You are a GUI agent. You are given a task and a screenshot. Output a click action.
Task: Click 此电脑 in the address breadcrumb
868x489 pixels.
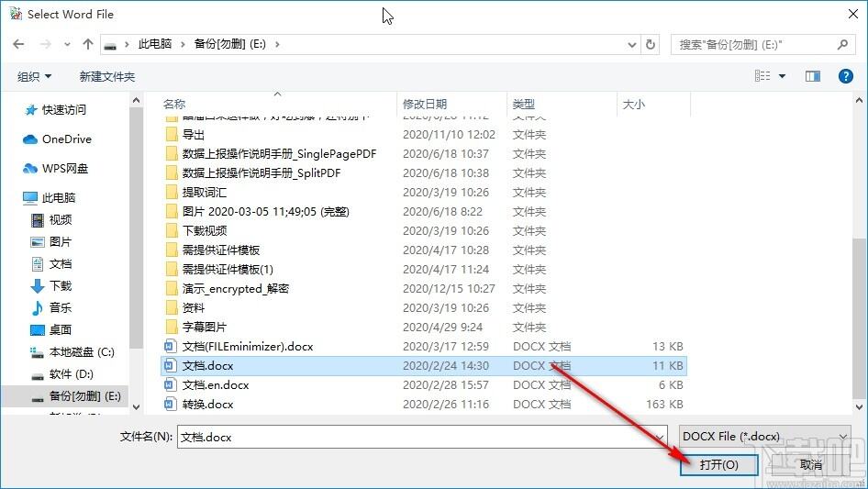(x=154, y=44)
